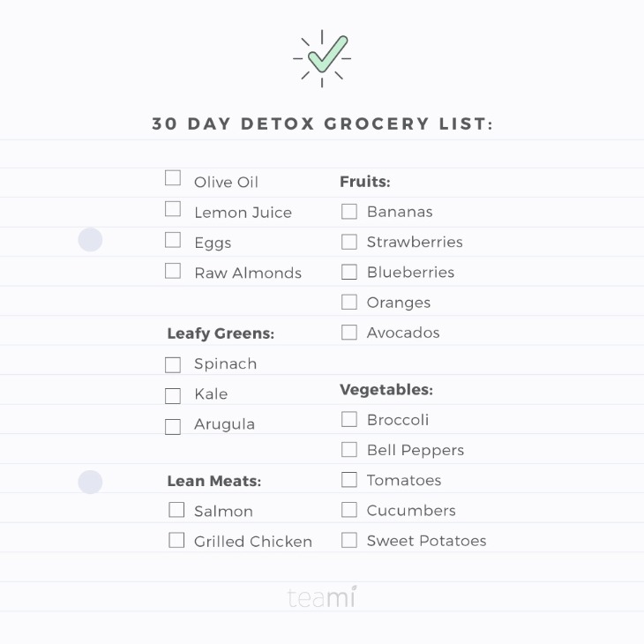644x644 pixels.
Task: Click the green checkmark icon at top
Action: (322, 58)
